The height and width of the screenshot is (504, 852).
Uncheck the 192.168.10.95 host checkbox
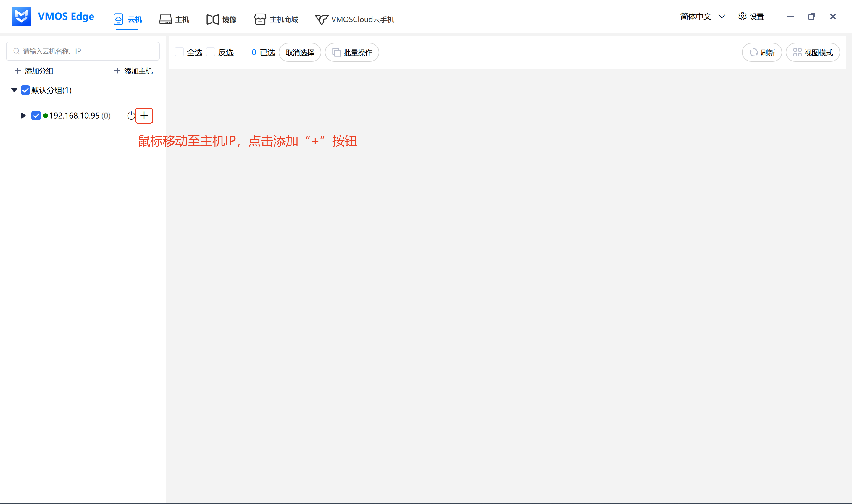pyautogui.click(x=36, y=116)
